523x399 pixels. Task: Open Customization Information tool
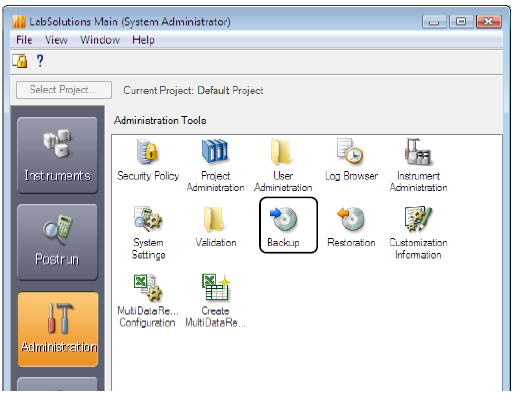(418, 233)
